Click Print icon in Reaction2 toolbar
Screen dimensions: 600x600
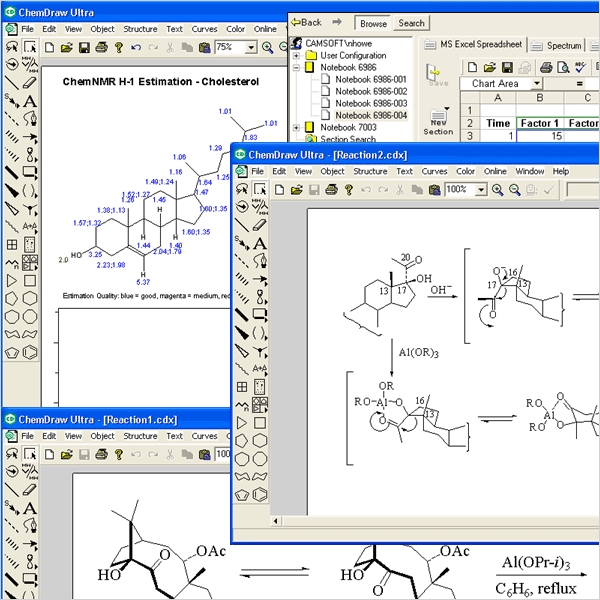click(331, 190)
